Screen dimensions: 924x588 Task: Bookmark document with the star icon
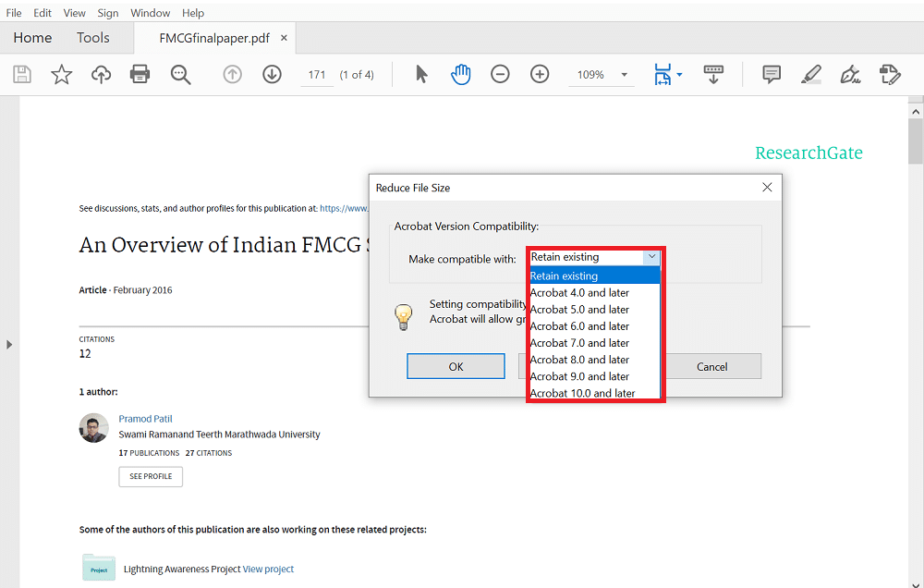point(61,75)
